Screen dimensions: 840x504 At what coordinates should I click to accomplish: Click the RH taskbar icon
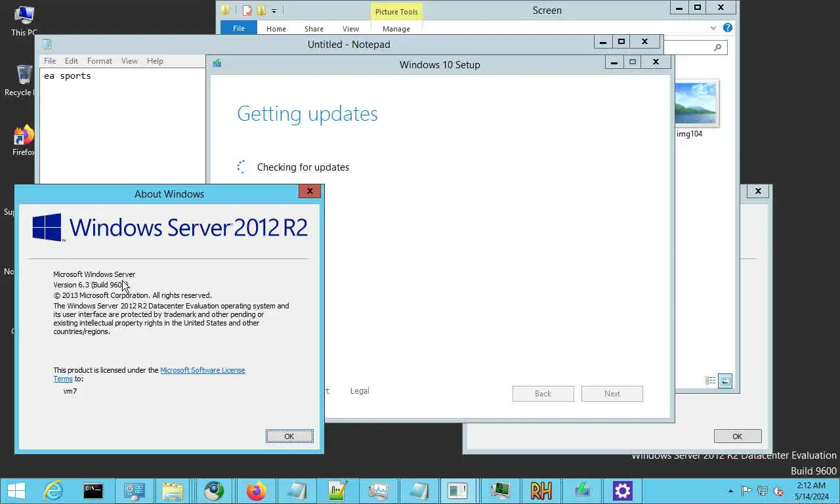541,490
